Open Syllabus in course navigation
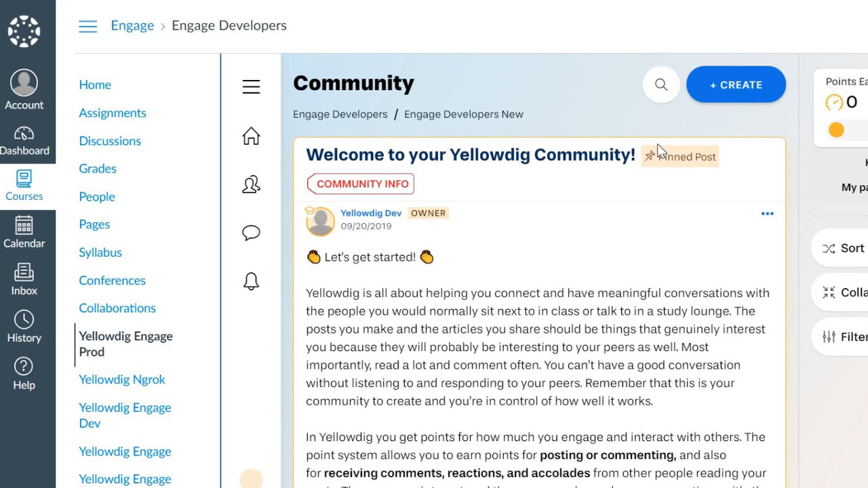Image resolution: width=868 pixels, height=488 pixels. 100,252
